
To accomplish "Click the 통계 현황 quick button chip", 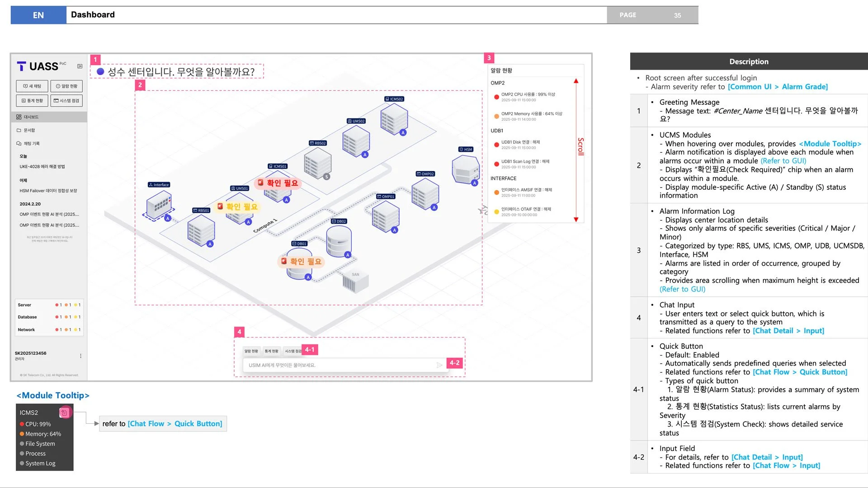I will tap(272, 351).
